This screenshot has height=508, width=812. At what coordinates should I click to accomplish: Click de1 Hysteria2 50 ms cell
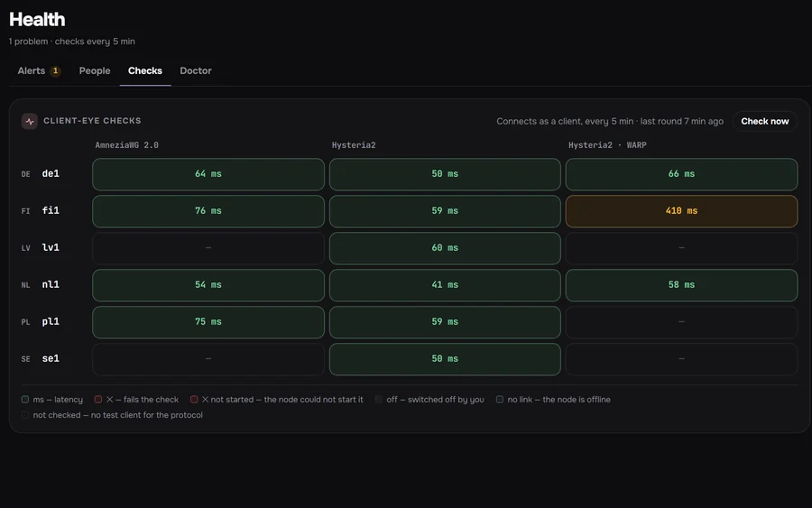445,174
